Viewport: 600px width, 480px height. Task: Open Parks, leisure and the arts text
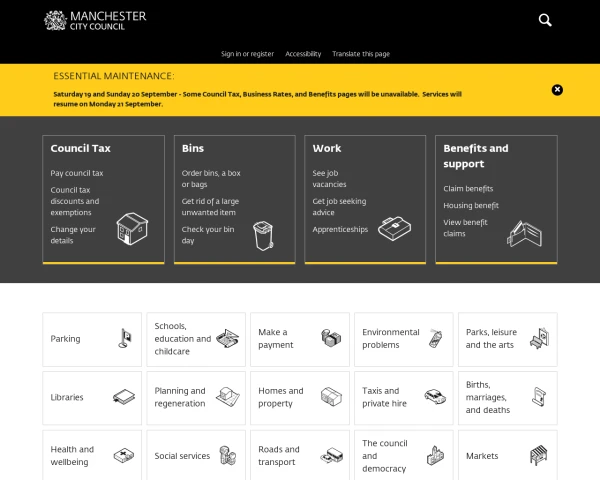(x=491, y=338)
